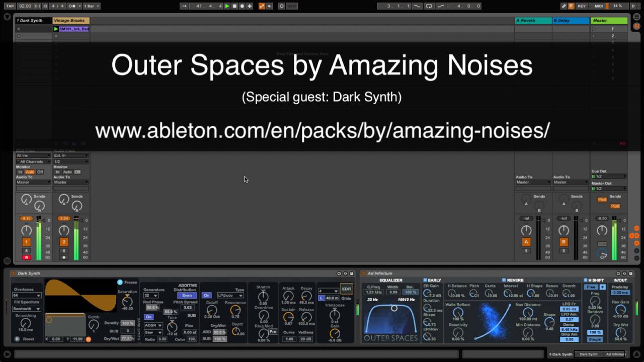
Task: Toggle return track A activator
Action: 526,242
